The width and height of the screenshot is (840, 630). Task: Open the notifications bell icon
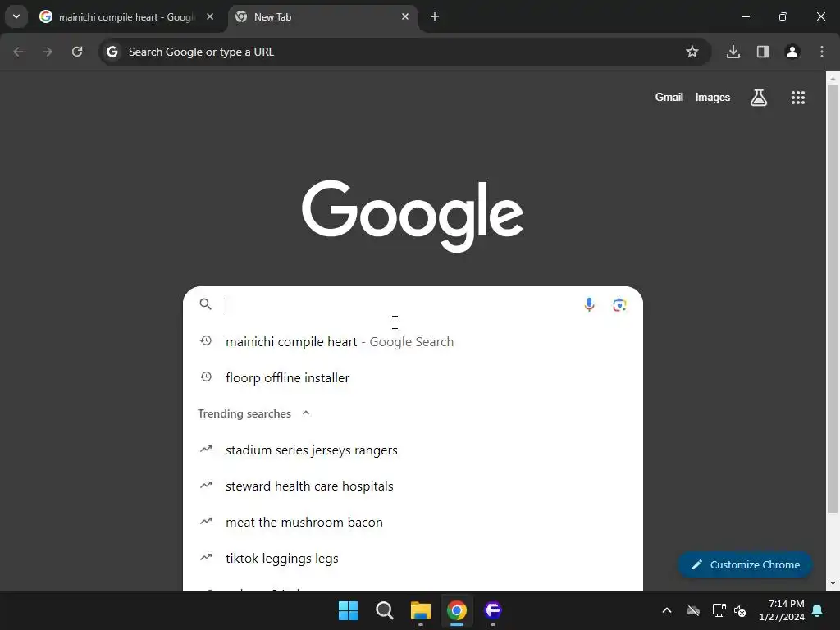[x=818, y=610]
